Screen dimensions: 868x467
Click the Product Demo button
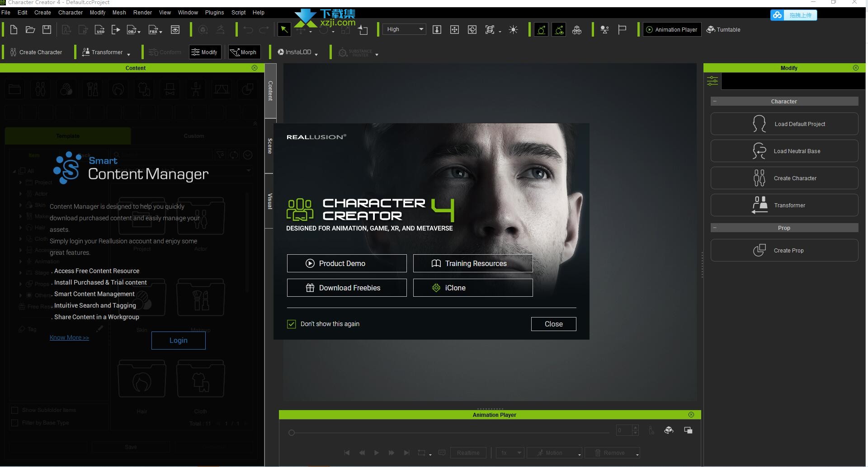(347, 263)
